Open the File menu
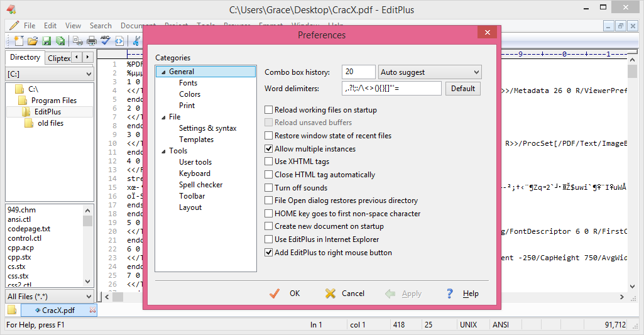 point(30,26)
